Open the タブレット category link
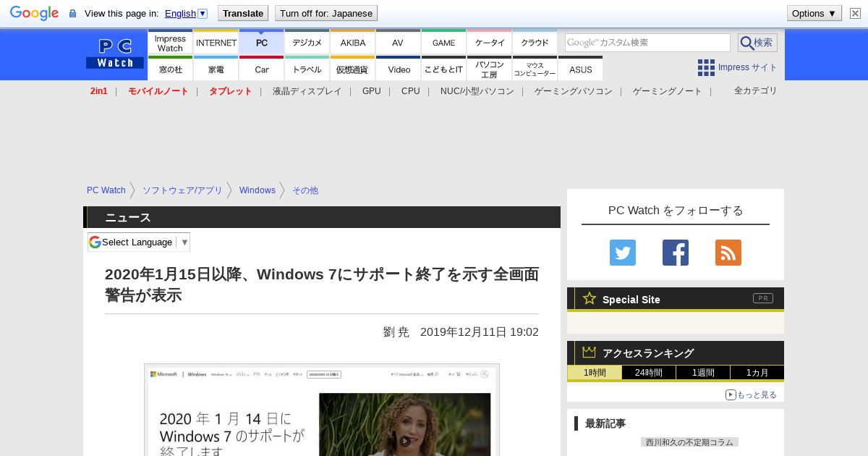868x456 pixels. (x=230, y=91)
